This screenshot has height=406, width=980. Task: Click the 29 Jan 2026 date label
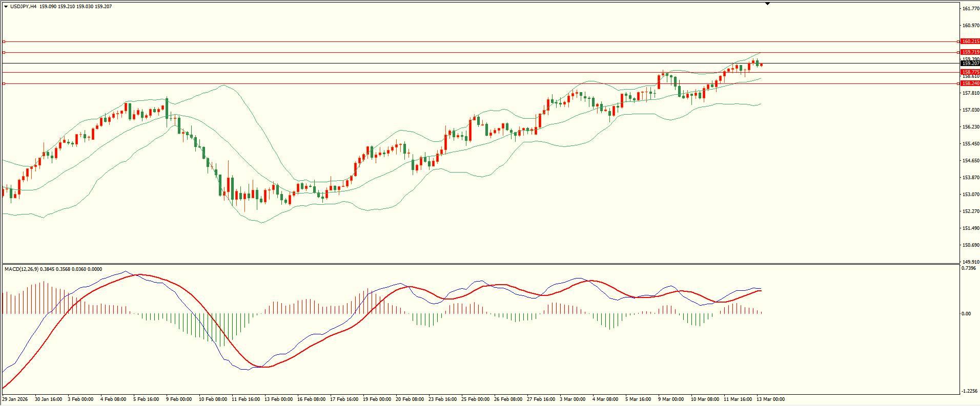click(15, 399)
